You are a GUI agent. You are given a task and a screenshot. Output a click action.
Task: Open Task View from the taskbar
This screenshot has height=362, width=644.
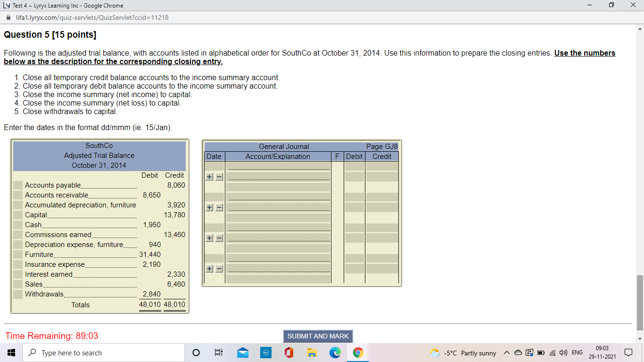218,352
